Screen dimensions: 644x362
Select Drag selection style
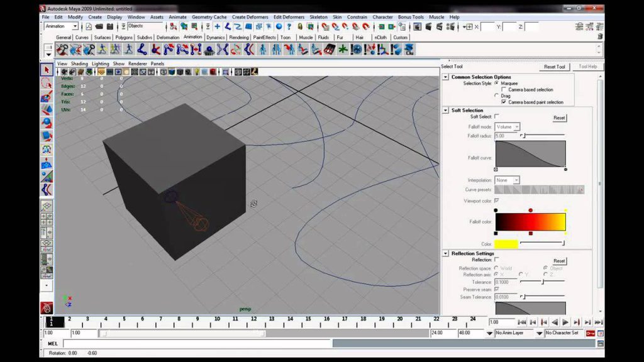tap(497, 96)
